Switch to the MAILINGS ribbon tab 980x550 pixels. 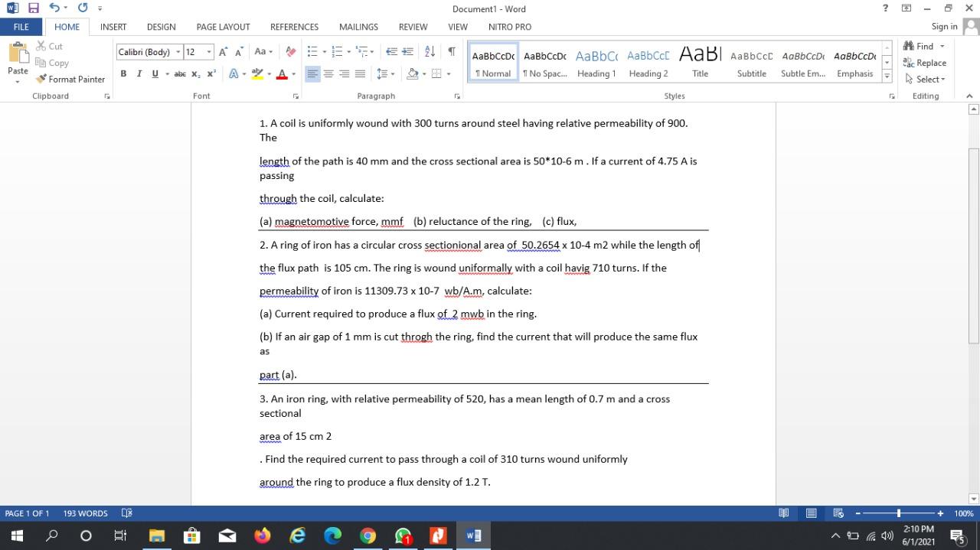358,27
